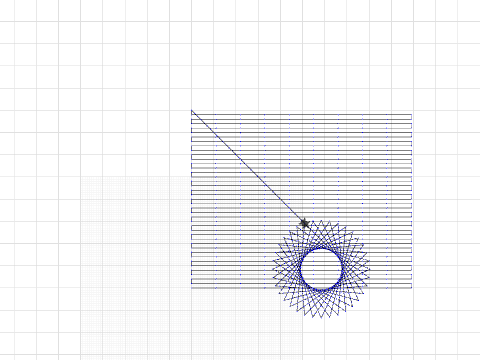Click the bottom-left corner of the hatched rectangle
This screenshot has height=360, width=480.
pos(192,288)
